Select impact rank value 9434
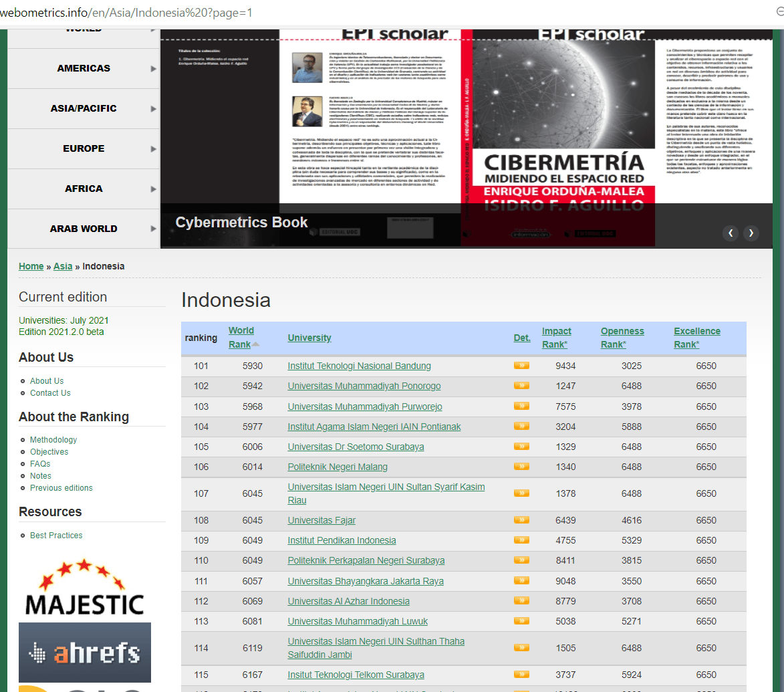 565,366
